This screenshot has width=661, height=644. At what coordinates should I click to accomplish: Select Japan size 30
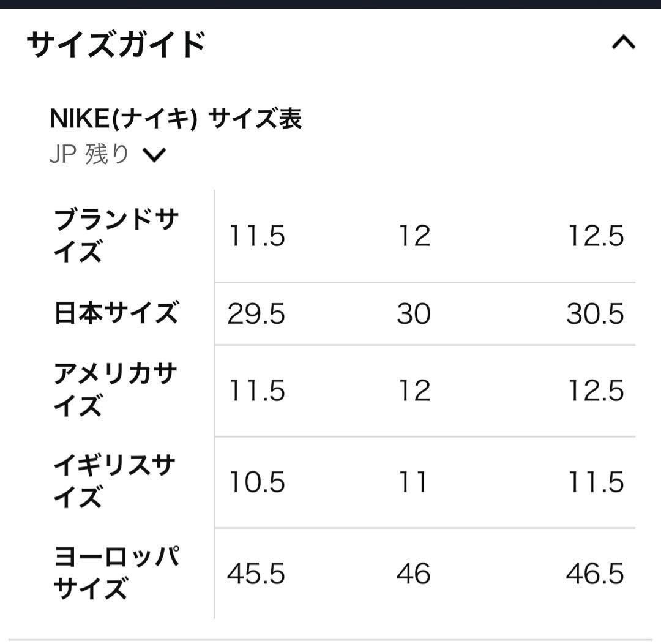click(416, 313)
